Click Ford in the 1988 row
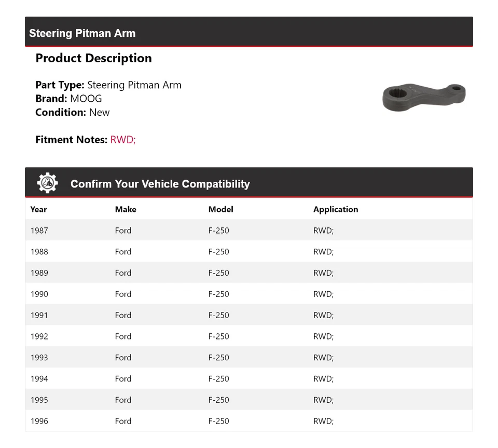The image size is (498, 448). pyautogui.click(x=123, y=252)
